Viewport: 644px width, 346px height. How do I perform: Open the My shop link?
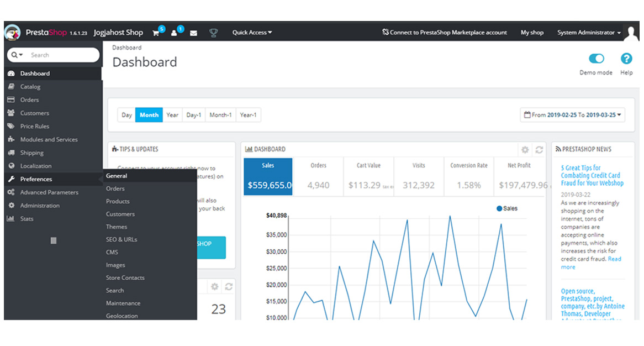click(532, 33)
